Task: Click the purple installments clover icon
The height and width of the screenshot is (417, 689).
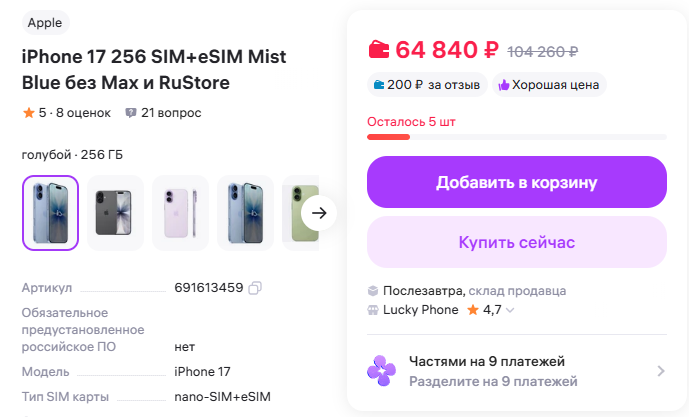Action: click(x=382, y=371)
